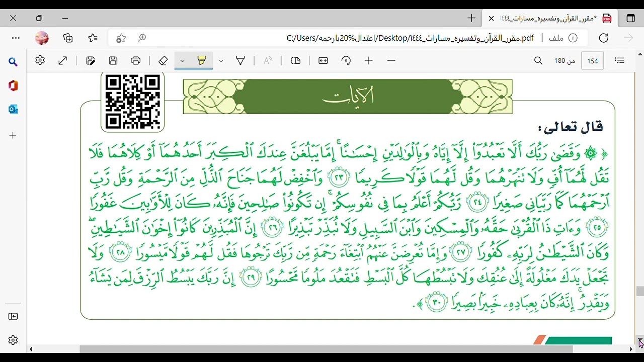Open the Outlook sidebar icon
Viewport: 644px width, 362px height.
pyautogui.click(x=13, y=109)
